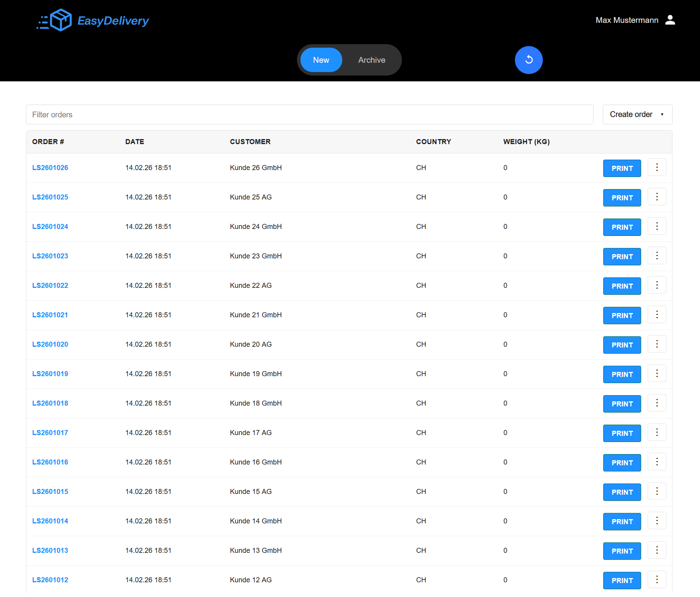Toggle view back to New orders
Screen dimensions: 700x597
321,60
